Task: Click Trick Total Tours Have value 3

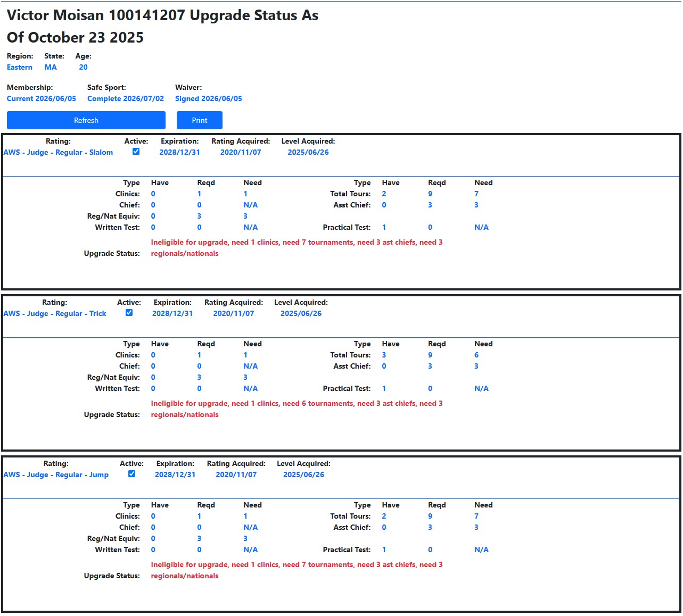Action: (x=384, y=355)
